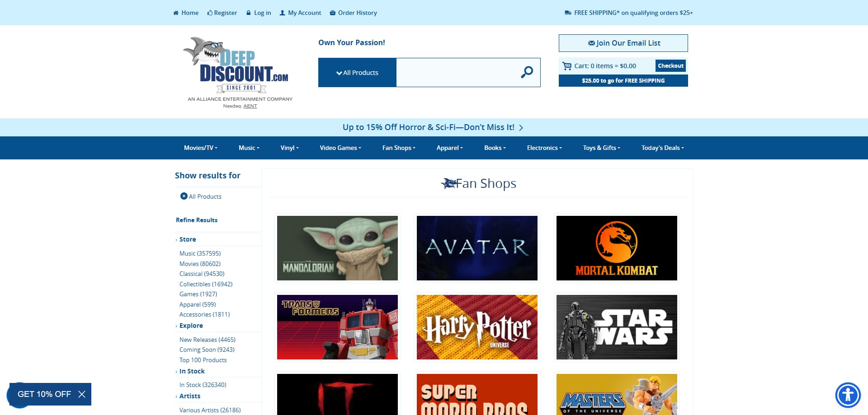
Task: Open the All Products search category dropdown
Action: (x=357, y=72)
